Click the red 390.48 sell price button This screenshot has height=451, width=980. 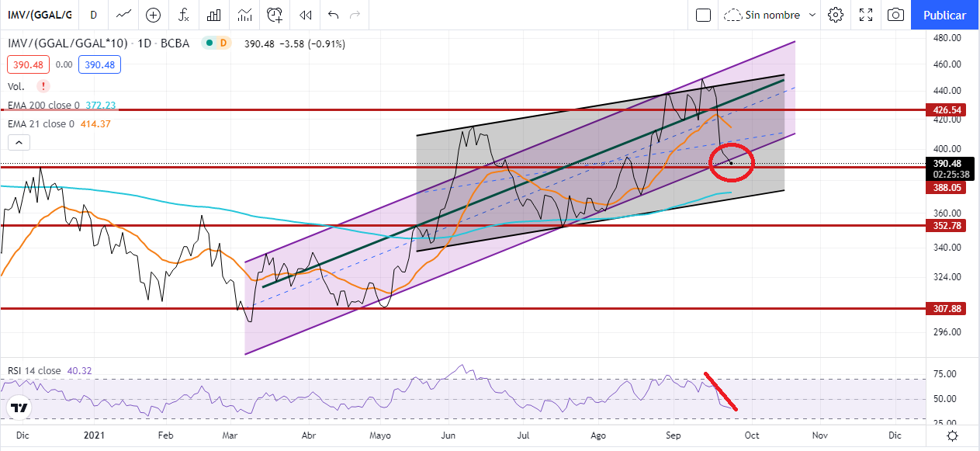click(x=26, y=65)
